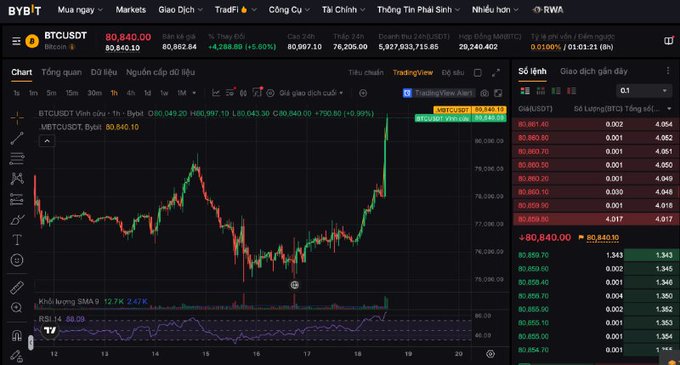This screenshot has height=365, width=680.
Task: Switch chart timeframe to 30m
Action: click(94, 93)
